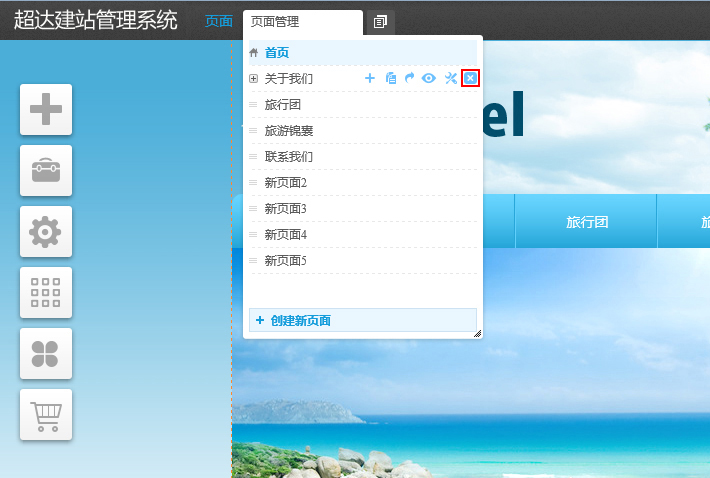Select the 旅游锦囊 page
The height and width of the screenshot is (478, 710).
point(363,131)
